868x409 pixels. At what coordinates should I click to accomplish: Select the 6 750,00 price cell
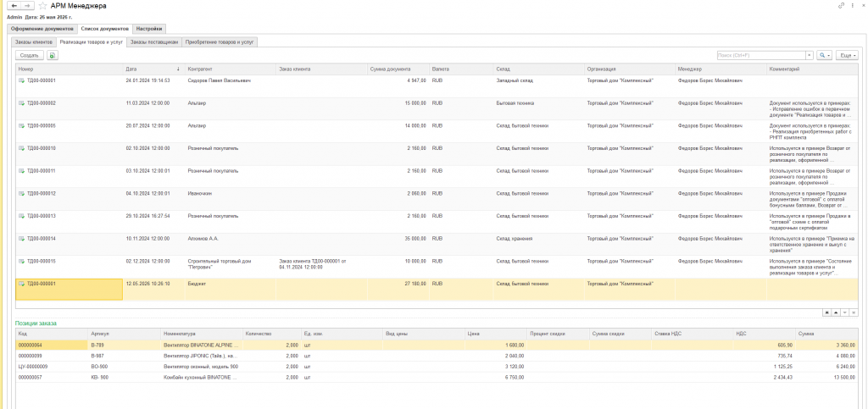coord(495,377)
